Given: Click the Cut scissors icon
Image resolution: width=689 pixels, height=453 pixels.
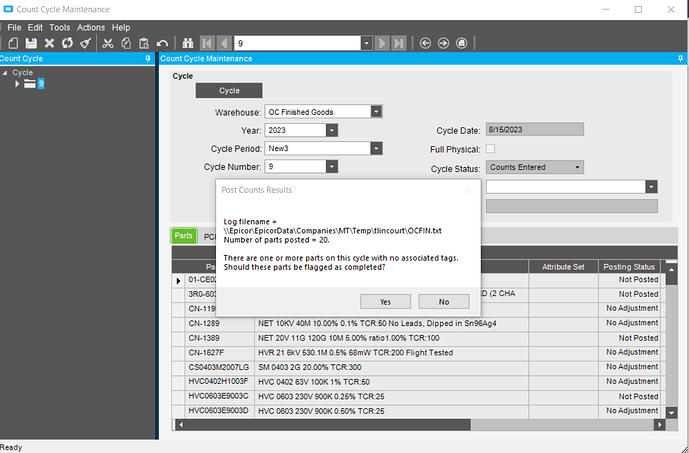Looking at the screenshot, I should pyautogui.click(x=108, y=43).
